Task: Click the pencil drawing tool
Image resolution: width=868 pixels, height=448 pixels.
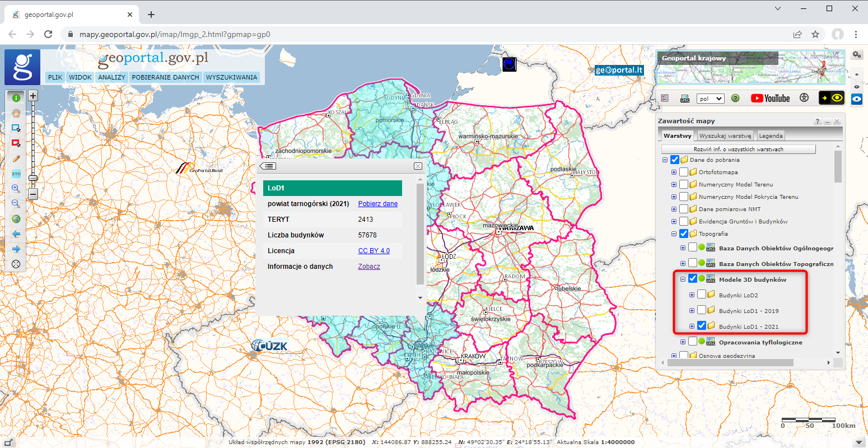Action: (x=16, y=159)
